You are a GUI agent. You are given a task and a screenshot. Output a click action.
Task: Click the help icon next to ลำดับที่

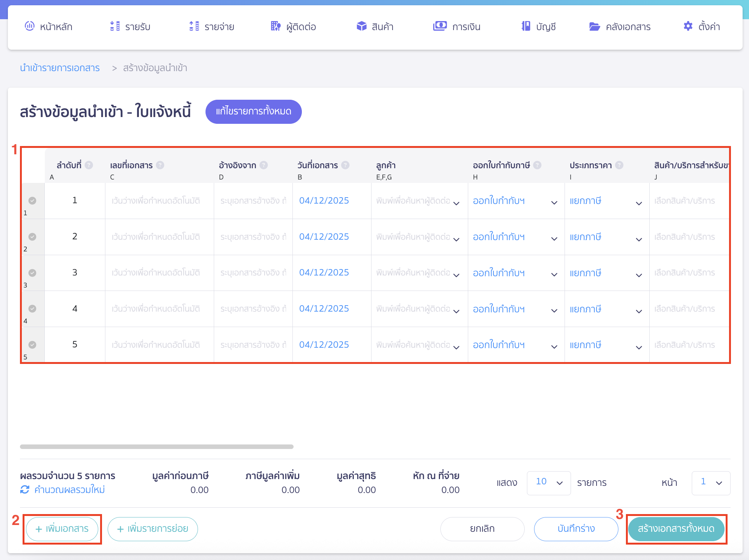(x=89, y=165)
